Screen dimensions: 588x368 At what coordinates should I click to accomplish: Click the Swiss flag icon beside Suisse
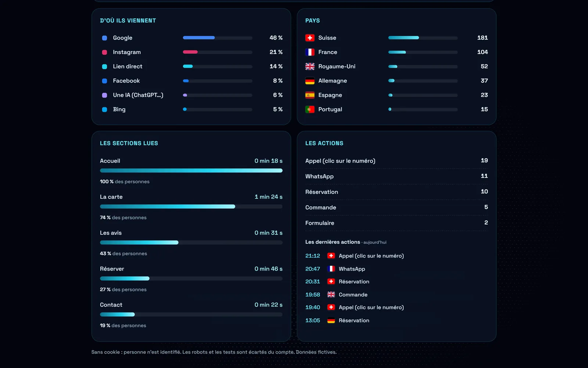pos(310,38)
